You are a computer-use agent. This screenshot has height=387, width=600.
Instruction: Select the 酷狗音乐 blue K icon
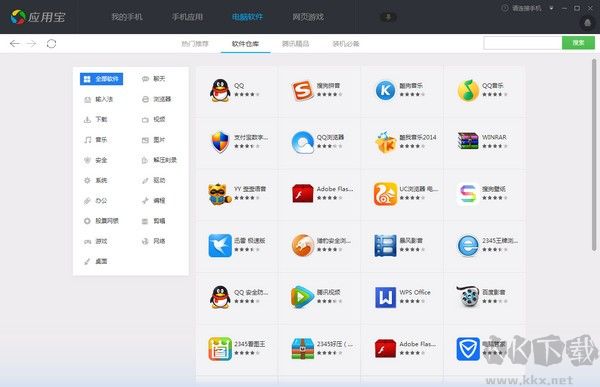pos(385,90)
